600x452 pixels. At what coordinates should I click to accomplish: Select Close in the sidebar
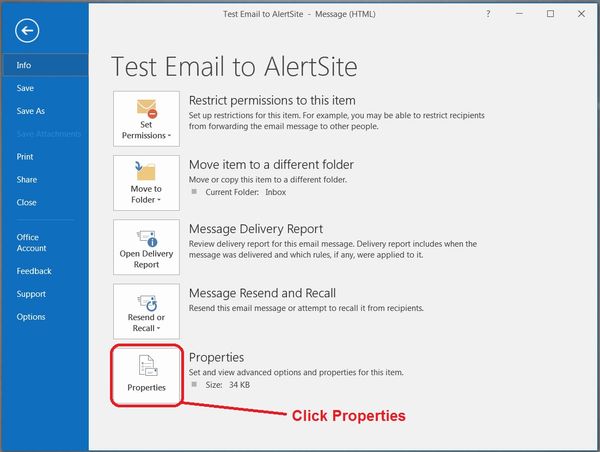45,202
